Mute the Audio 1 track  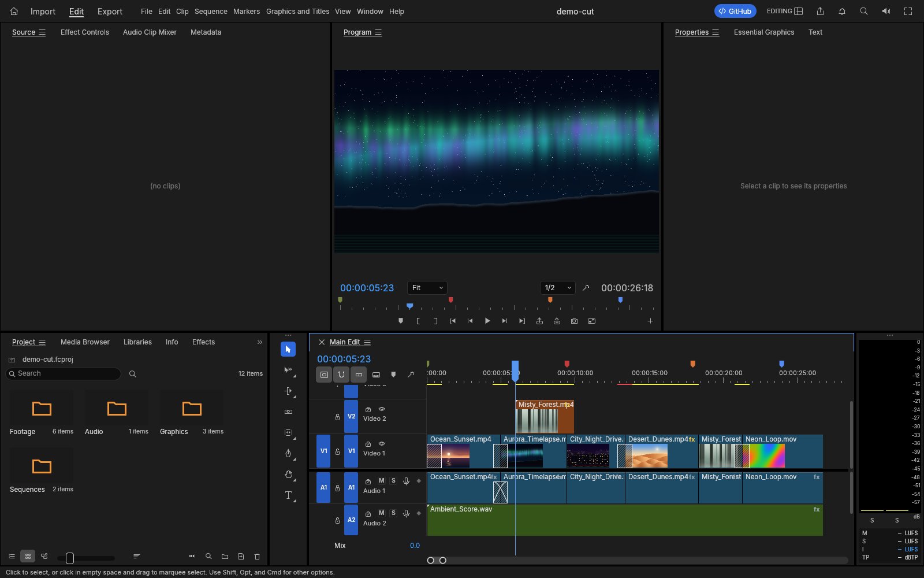click(x=382, y=481)
